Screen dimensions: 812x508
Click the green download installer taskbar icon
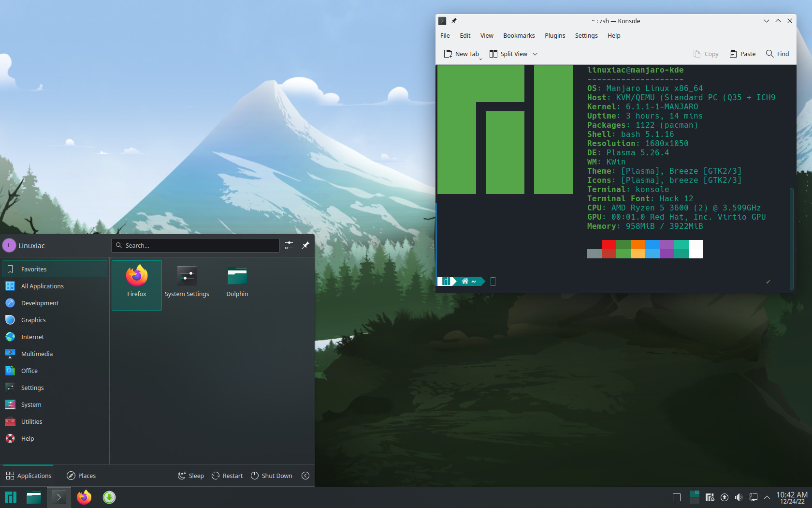pyautogui.click(x=109, y=497)
